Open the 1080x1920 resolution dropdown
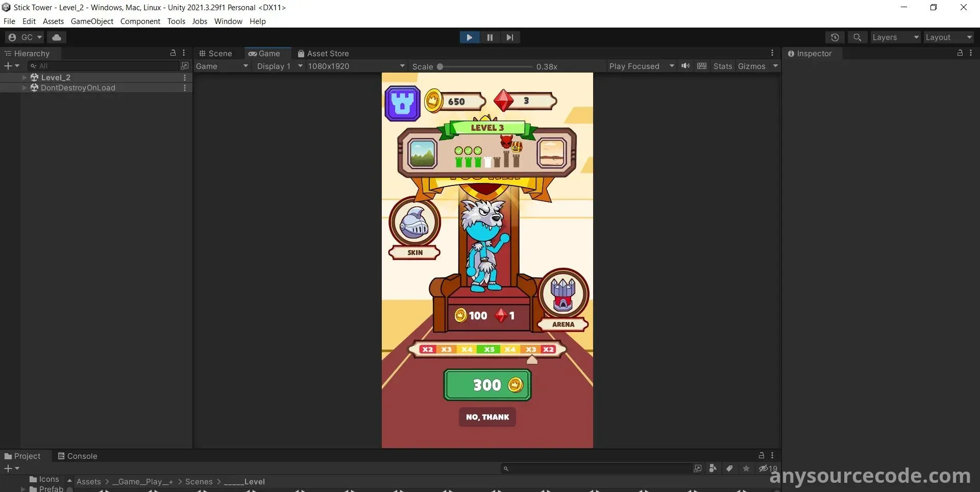 click(x=356, y=66)
